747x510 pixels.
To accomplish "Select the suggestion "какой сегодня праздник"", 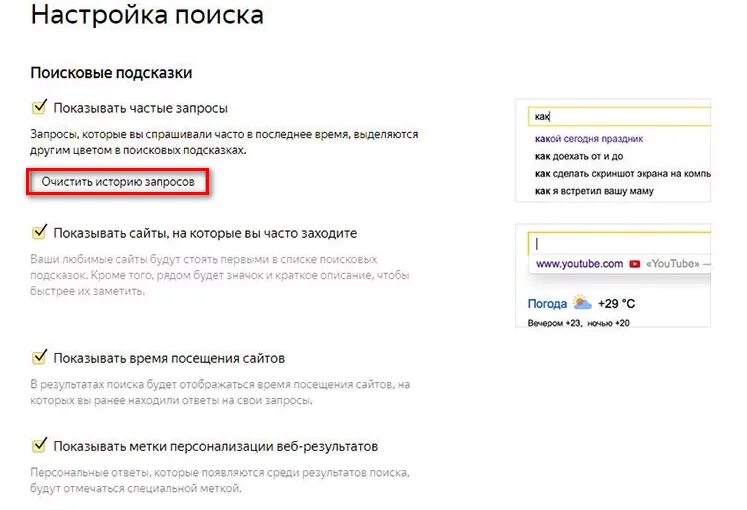I will coord(589,139).
